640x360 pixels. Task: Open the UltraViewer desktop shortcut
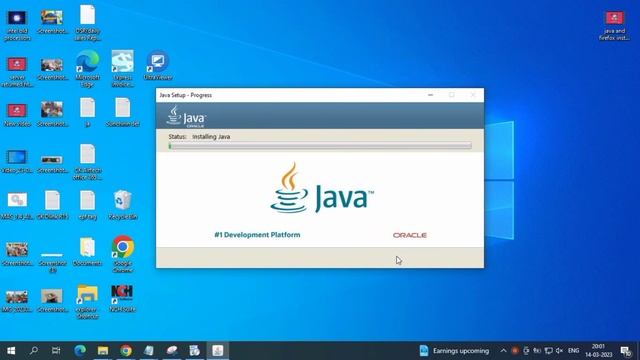(x=158, y=65)
